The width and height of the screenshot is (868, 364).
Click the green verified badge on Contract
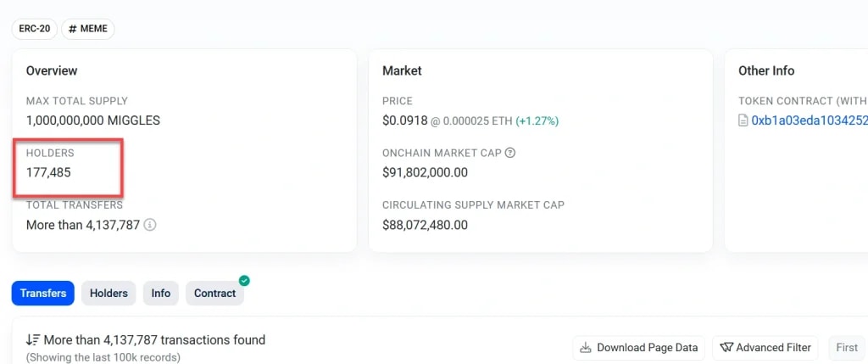click(x=244, y=280)
